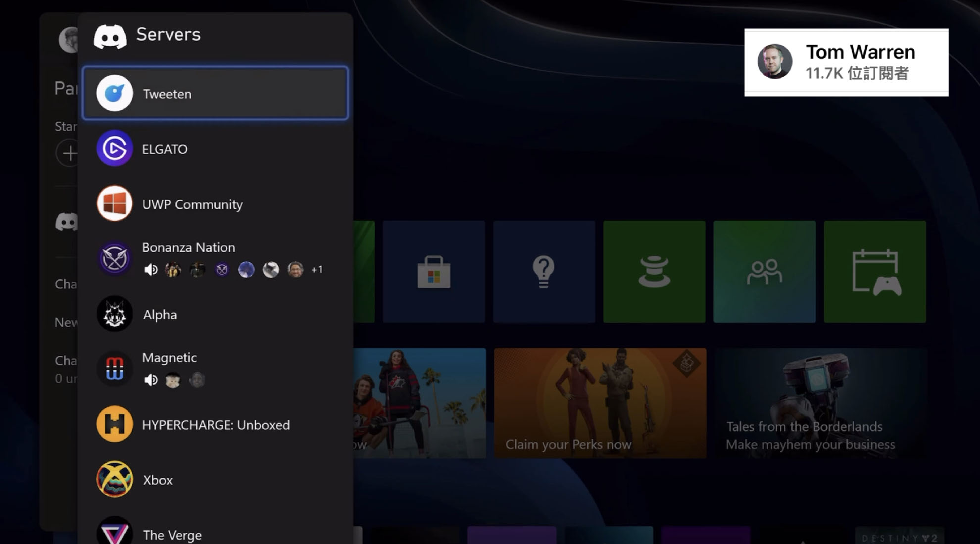
Task: Click the Discord logo beside Servers
Action: [110, 37]
